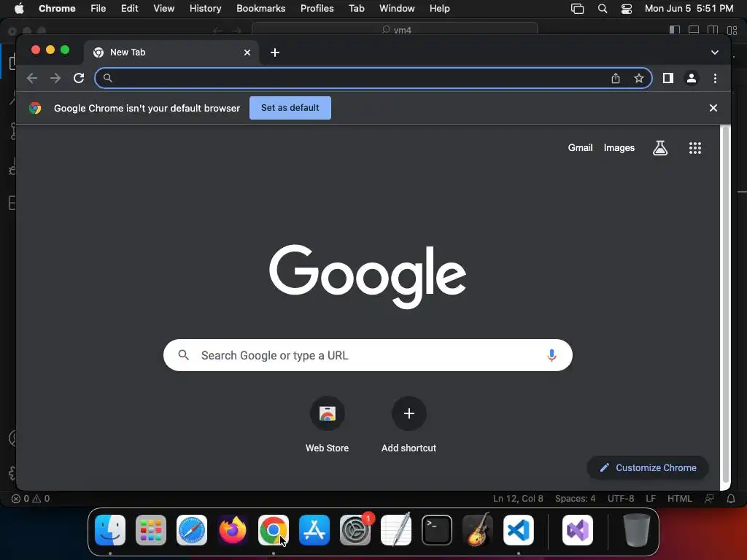The height and width of the screenshot is (560, 747).
Task: Click the Chrome icon in the Dock
Action: click(x=274, y=530)
